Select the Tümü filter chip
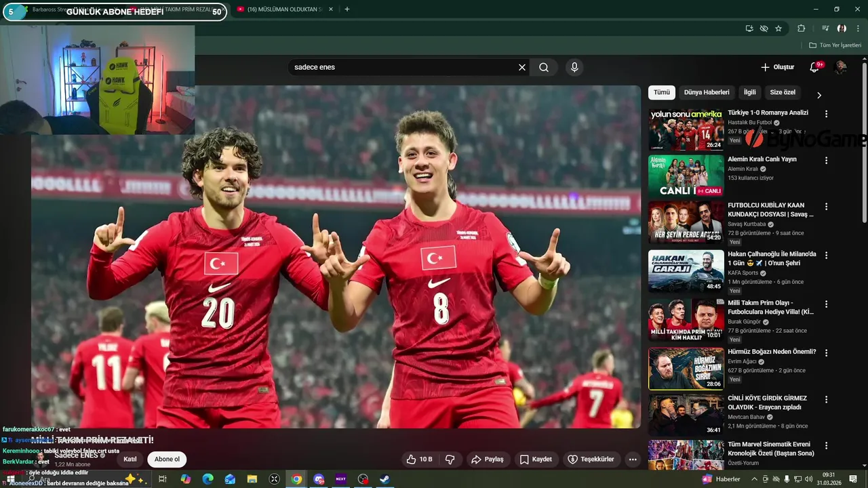This screenshot has width=868, height=488. coord(662,92)
